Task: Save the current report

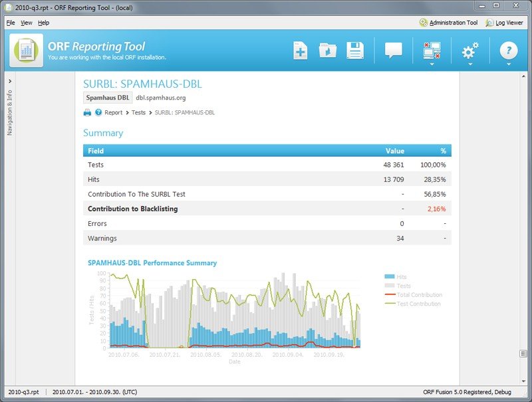Action: pos(357,50)
